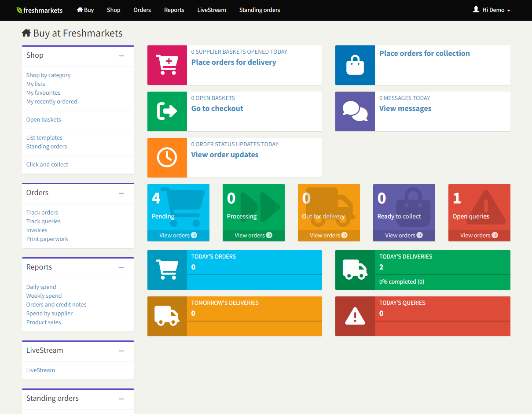Open the View order updates link

coord(225,155)
